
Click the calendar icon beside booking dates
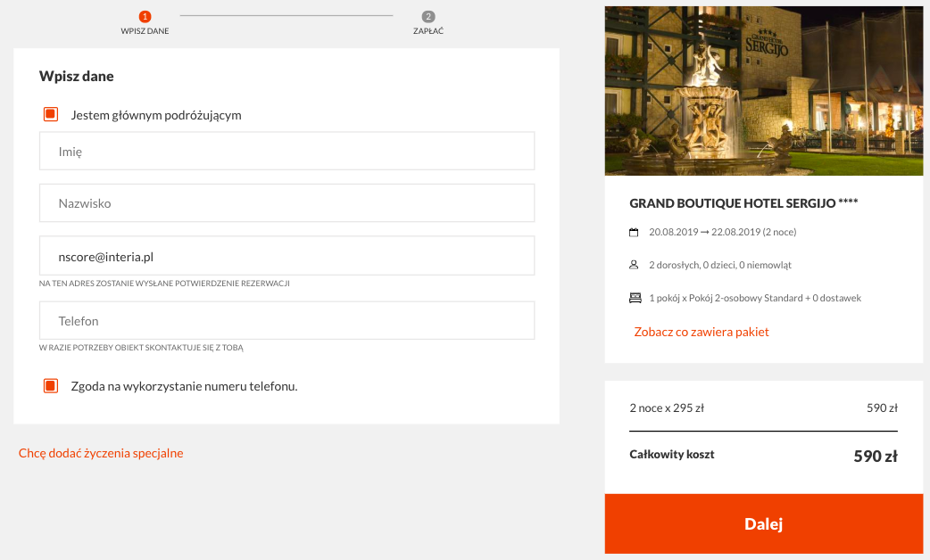[634, 233]
